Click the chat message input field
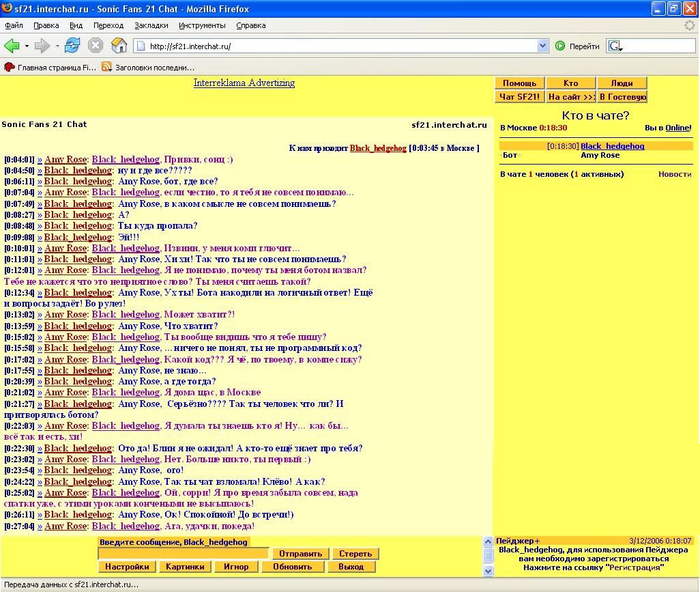Image resolution: width=700 pixels, height=592 pixels. click(184, 554)
